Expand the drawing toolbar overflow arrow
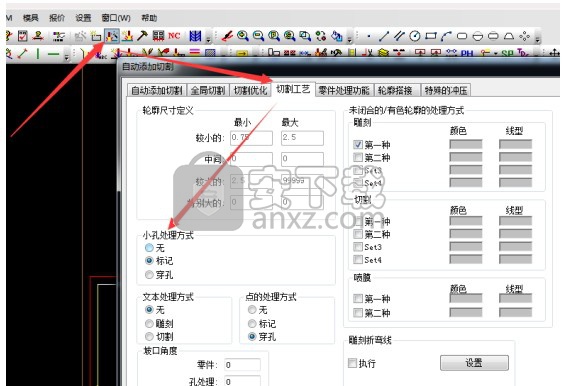 (x=538, y=40)
